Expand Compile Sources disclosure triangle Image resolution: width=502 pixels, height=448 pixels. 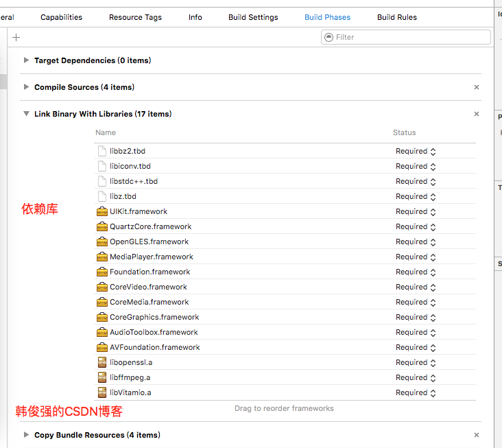pyautogui.click(x=26, y=87)
